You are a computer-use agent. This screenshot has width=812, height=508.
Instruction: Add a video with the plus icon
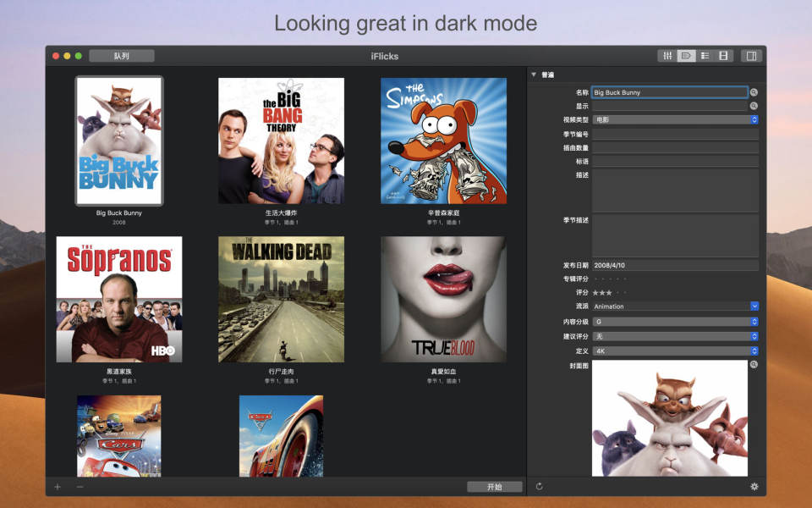pyautogui.click(x=58, y=487)
